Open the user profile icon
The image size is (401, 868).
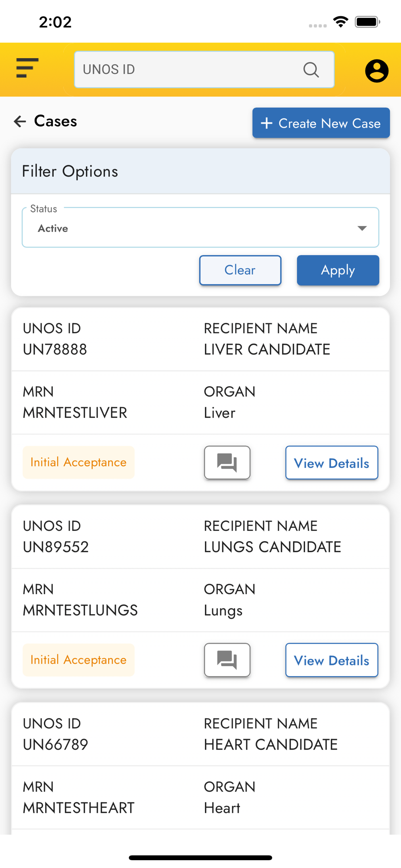pos(376,71)
